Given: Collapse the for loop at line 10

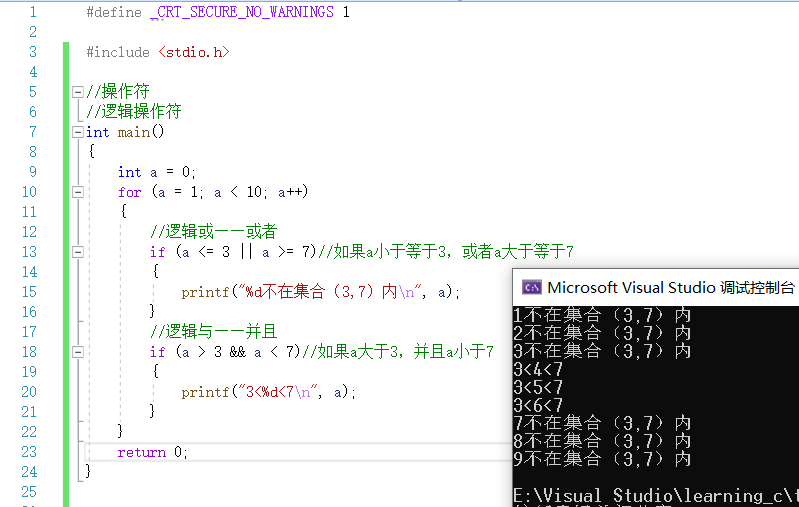Looking at the screenshot, I should (77, 192).
